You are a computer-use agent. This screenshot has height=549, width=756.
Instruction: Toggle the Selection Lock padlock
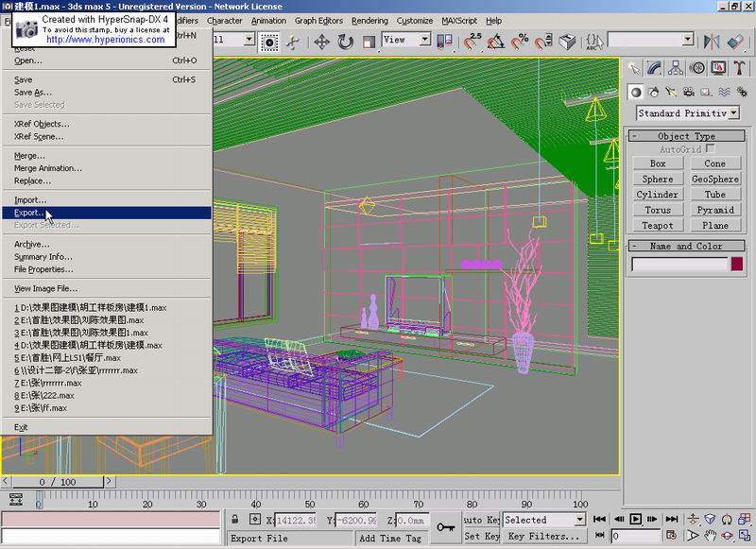point(235,519)
